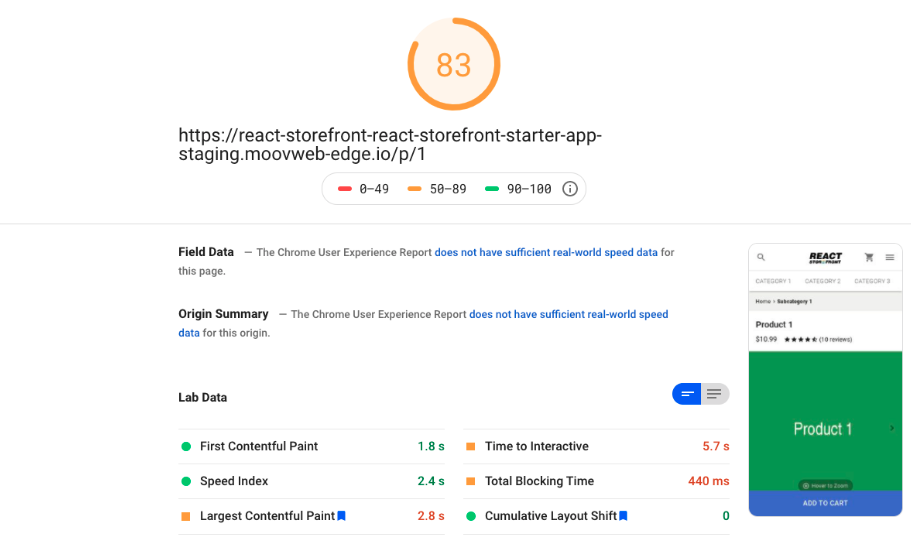
Task: Click the 83 performance score gauge
Action: tap(454, 64)
